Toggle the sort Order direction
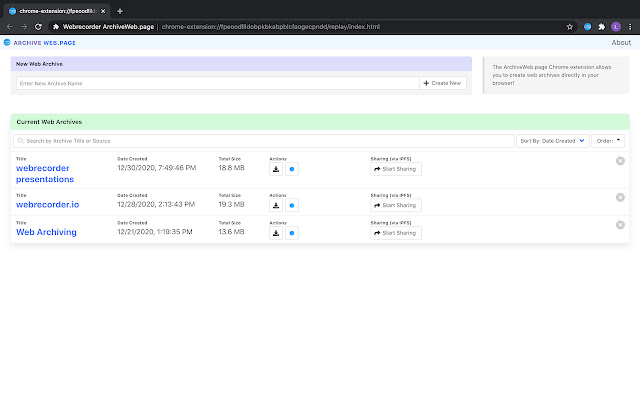640x400 pixels. click(x=608, y=141)
